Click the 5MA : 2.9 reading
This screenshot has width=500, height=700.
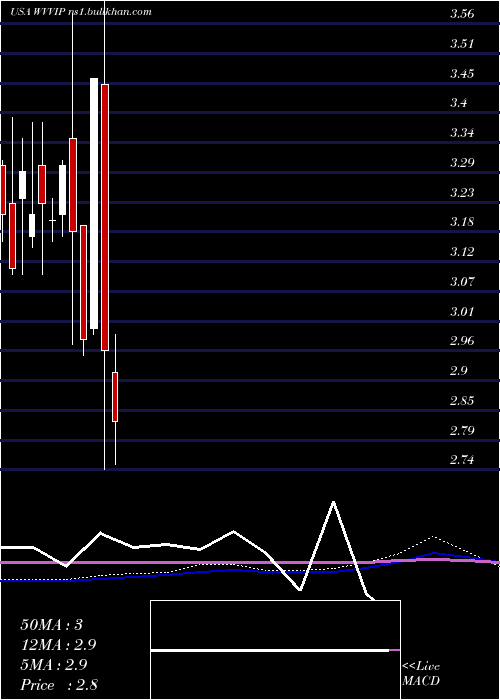coord(54,665)
